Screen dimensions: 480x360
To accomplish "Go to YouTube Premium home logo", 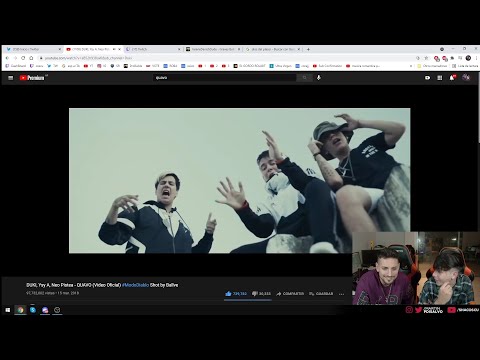I will click(32, 78).
